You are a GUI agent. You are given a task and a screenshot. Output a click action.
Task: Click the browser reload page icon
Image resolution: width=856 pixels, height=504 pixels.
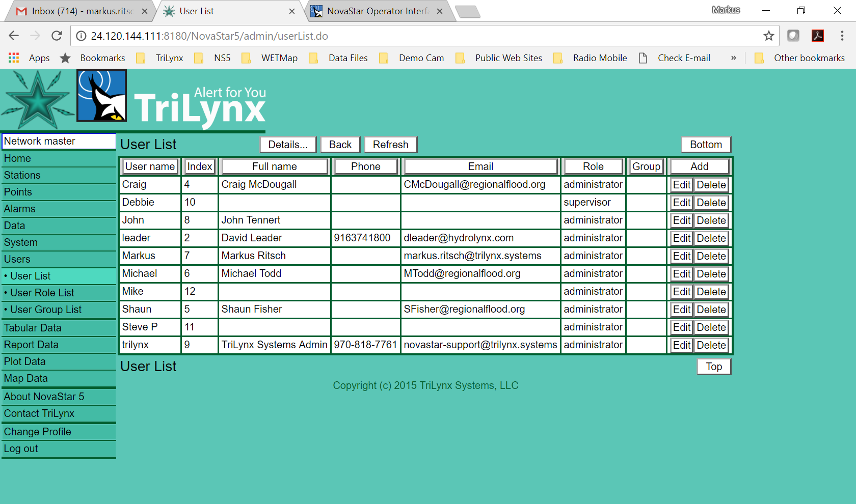click(57, 36)
